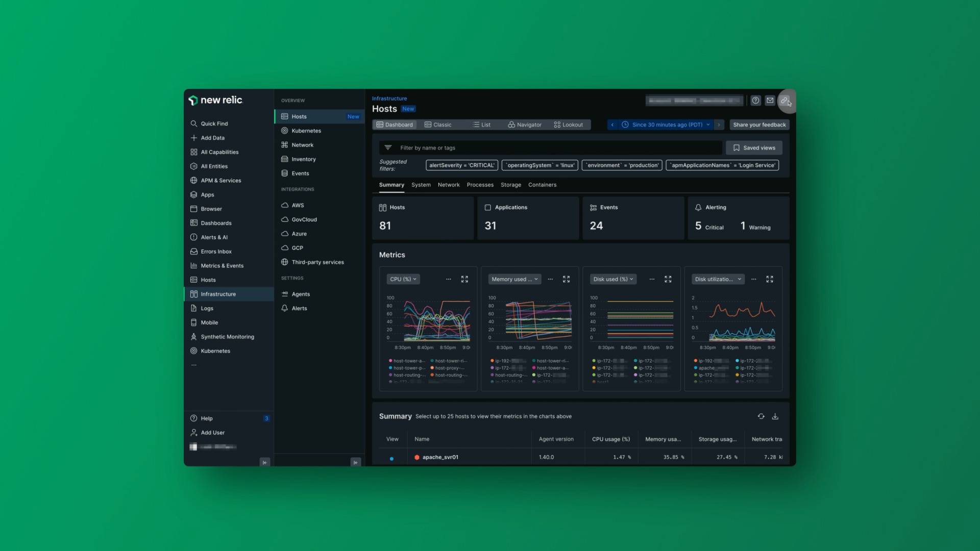Click the help question-mark icon in header
The width and height of the screenshot is (980, 551).
pyautogui.click(x=755, y=101)
